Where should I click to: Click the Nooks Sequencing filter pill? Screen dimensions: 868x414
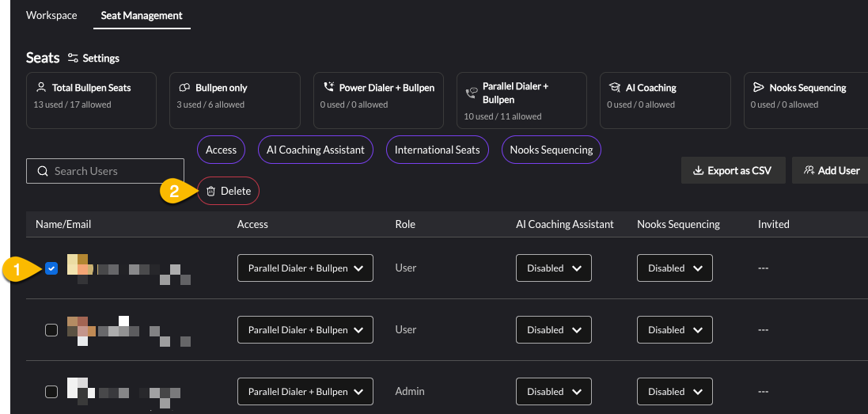[x=552, y=150]
